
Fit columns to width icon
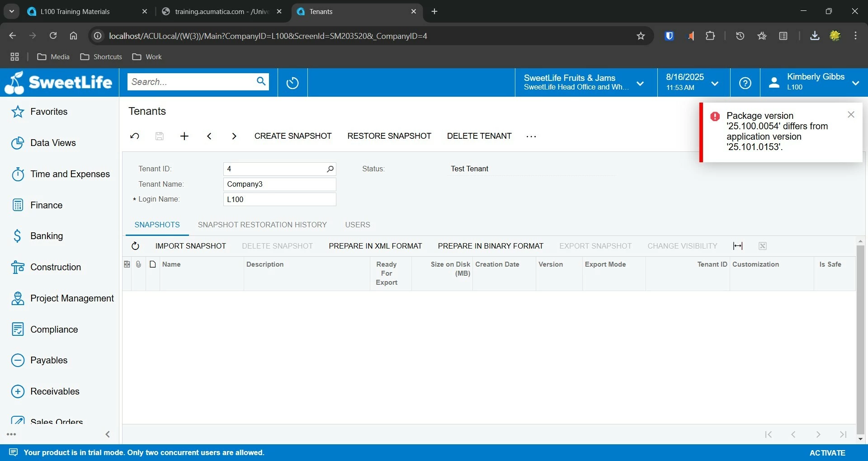[x=738, y=246]
